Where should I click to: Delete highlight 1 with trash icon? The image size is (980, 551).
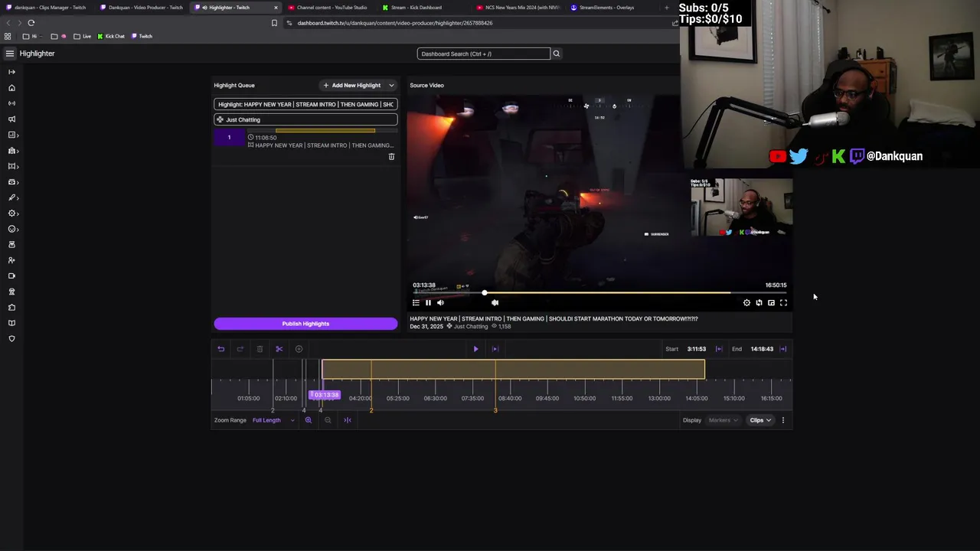coord(391,157)
